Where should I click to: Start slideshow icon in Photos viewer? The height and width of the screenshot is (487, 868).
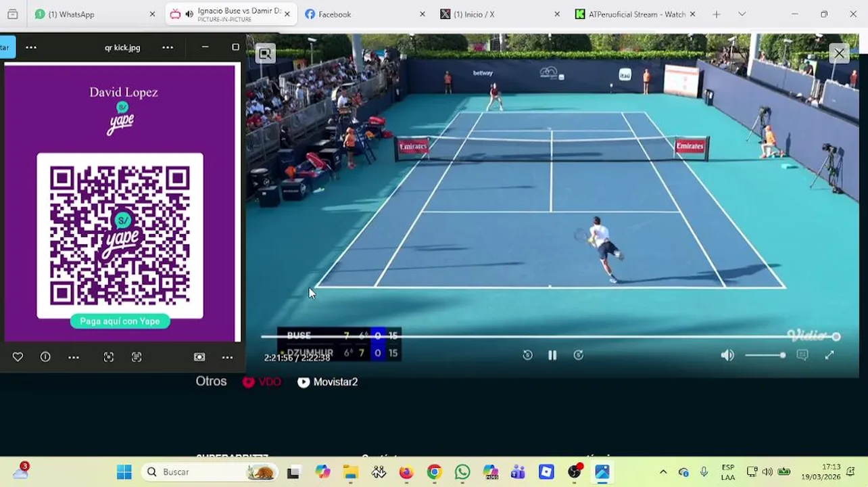coord(199,357)
